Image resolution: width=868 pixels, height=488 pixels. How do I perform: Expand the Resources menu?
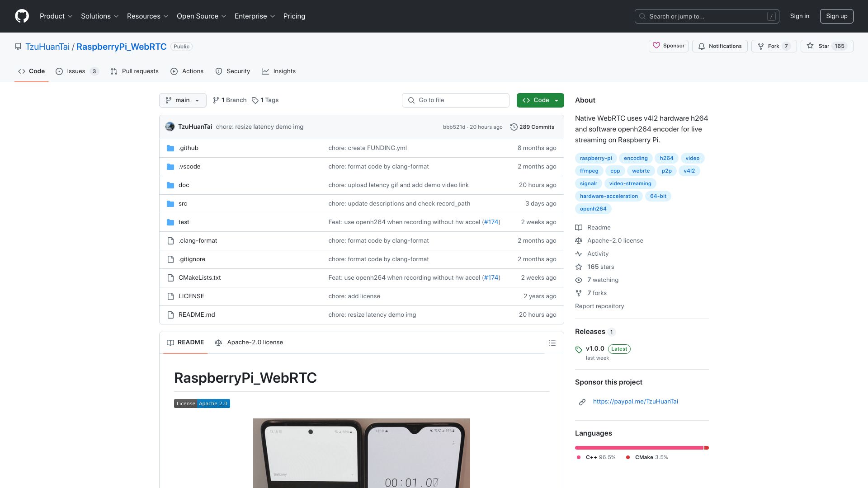point(148,16)
